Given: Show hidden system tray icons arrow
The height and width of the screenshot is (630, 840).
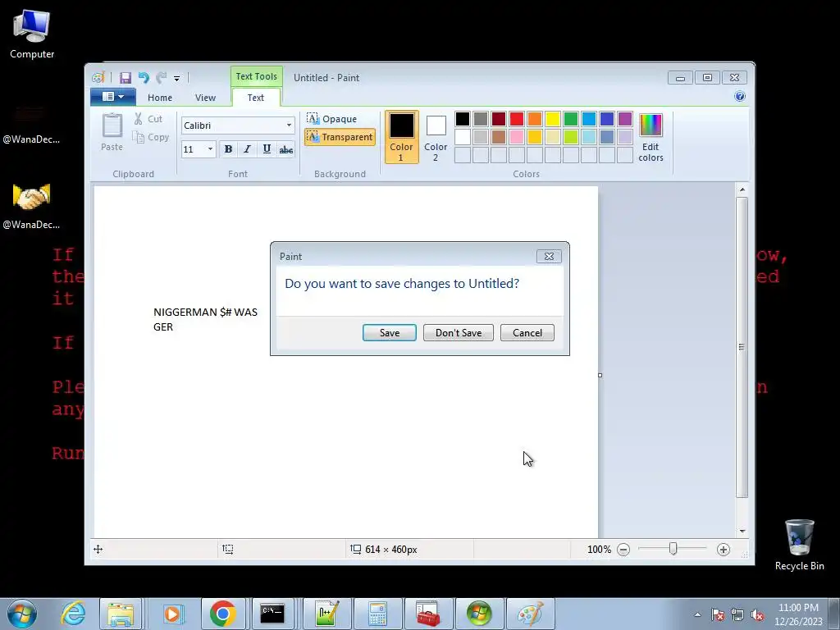Looking at the screenshot, I should (x=697, y=614).
